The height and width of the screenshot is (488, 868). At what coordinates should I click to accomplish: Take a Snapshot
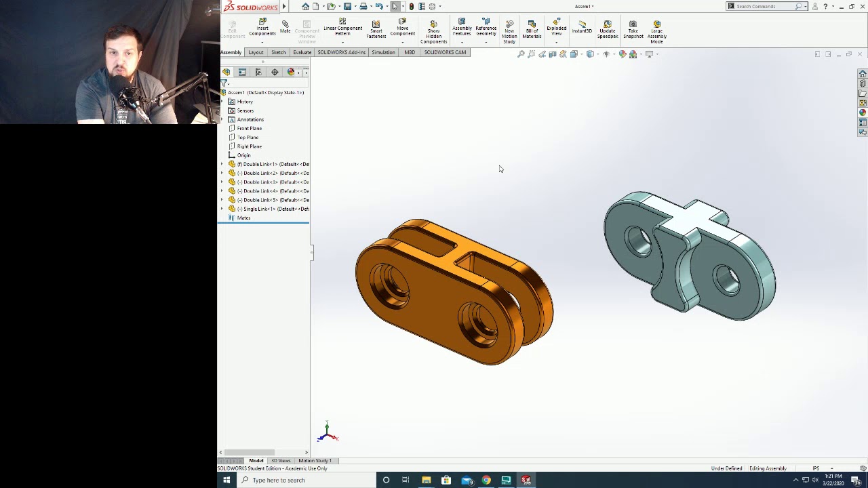click(x=633, y=29)
